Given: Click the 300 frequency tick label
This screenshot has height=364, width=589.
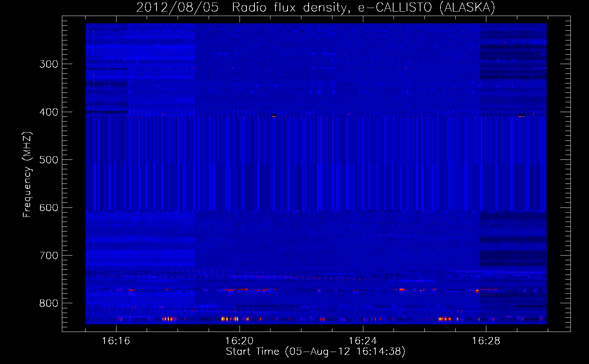Looking at the screenshot, I should [49, 64].
